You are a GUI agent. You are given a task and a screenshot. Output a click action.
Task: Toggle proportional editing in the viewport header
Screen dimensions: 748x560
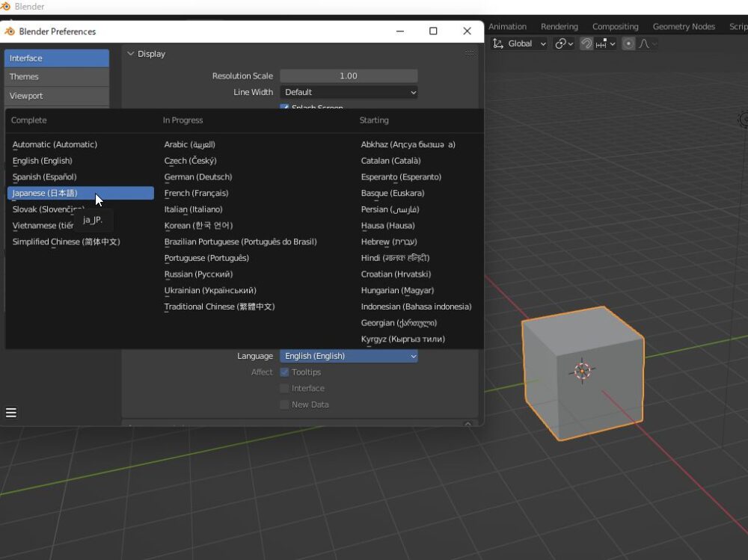coord(629,44)
